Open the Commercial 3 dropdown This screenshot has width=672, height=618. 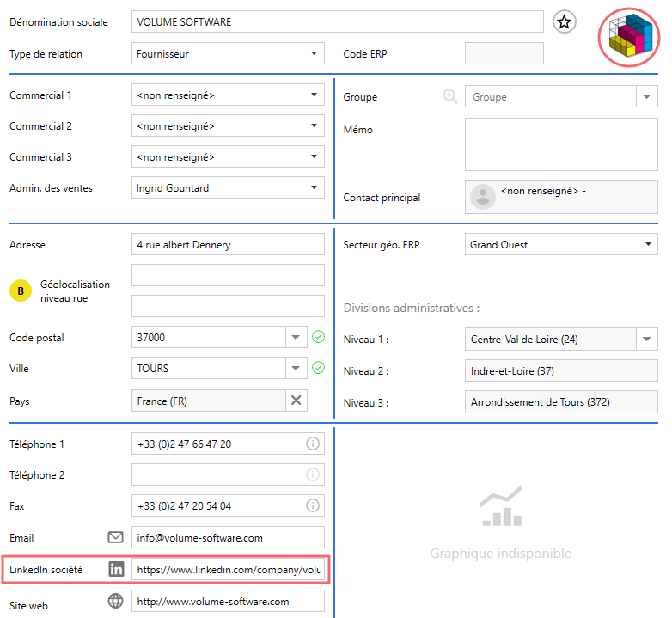coord(228,156)
